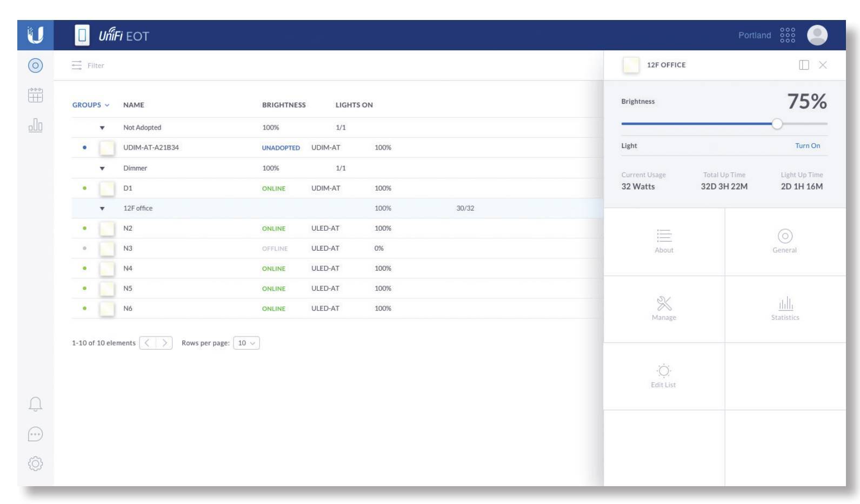The image size is (860, 504).
Task: Open the notifications bell icon
Action: click(x=35, y=404)
